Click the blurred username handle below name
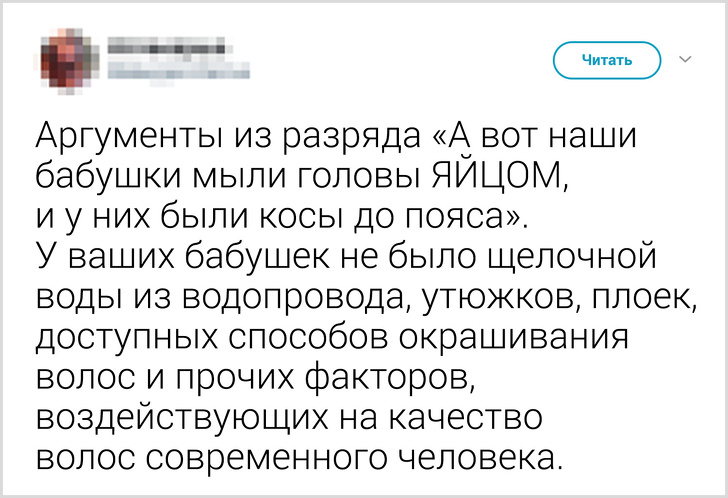 click(x=173, y=69)
